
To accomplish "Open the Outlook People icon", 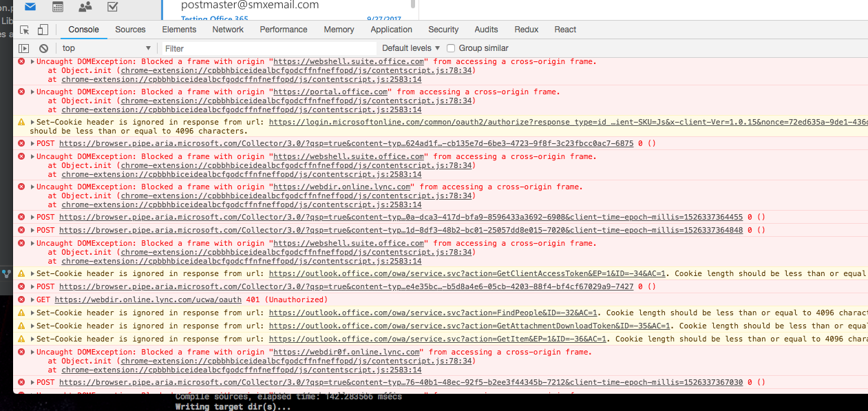I will tap(85, 7).
